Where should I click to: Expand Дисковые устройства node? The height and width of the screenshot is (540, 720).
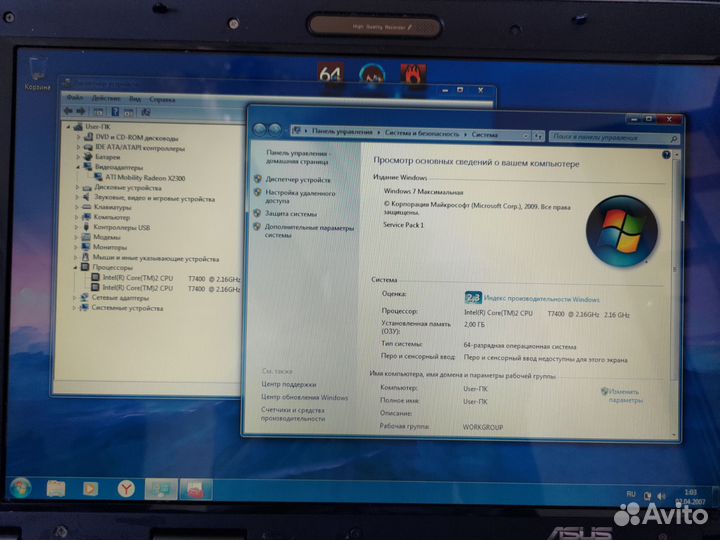point(77,187)
